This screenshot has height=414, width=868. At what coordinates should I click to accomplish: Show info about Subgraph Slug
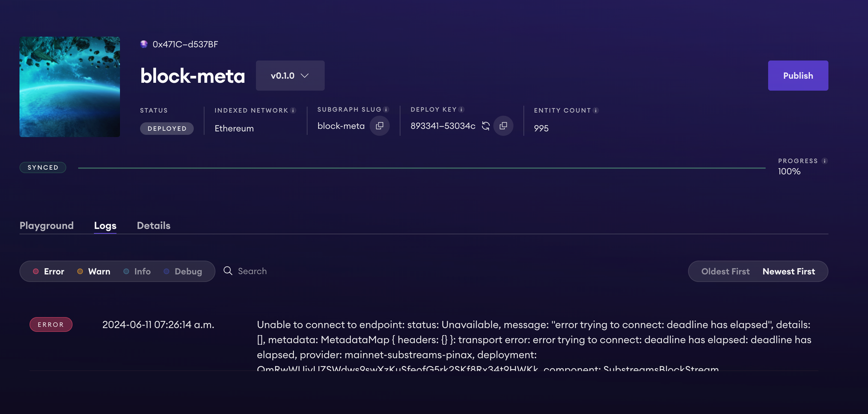[x=386, y=110]
